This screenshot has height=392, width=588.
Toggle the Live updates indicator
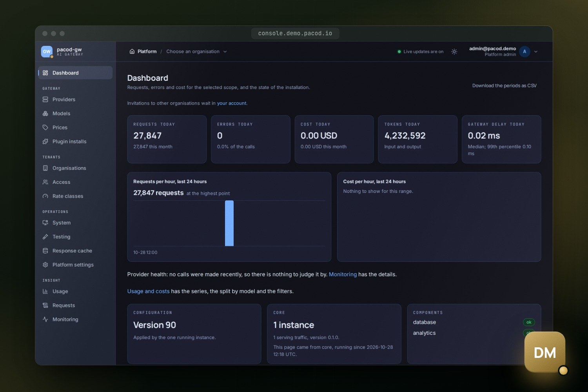point(421,51)
